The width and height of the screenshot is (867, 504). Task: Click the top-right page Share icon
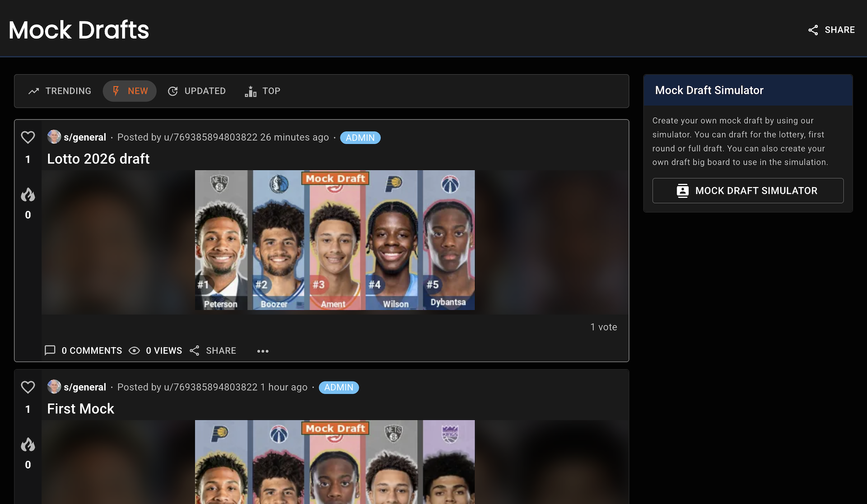(813, 30)
